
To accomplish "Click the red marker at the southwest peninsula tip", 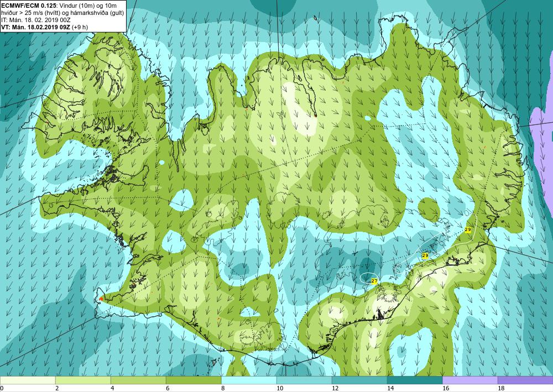I will [x=101, y=299].
